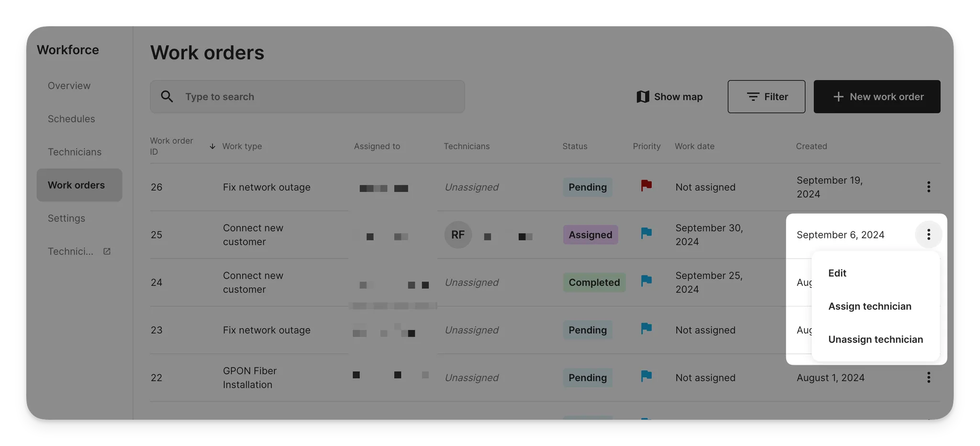Click the Pending badge on order 22
The height and width of the screenshot is (446, 980).
click(588, 378)
